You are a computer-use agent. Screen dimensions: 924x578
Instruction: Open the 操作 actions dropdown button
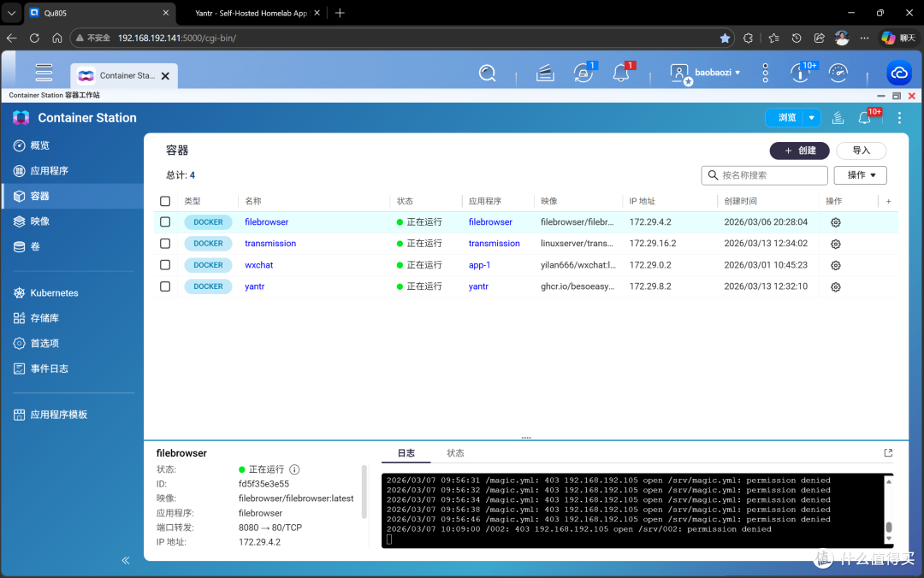point(861,175)
